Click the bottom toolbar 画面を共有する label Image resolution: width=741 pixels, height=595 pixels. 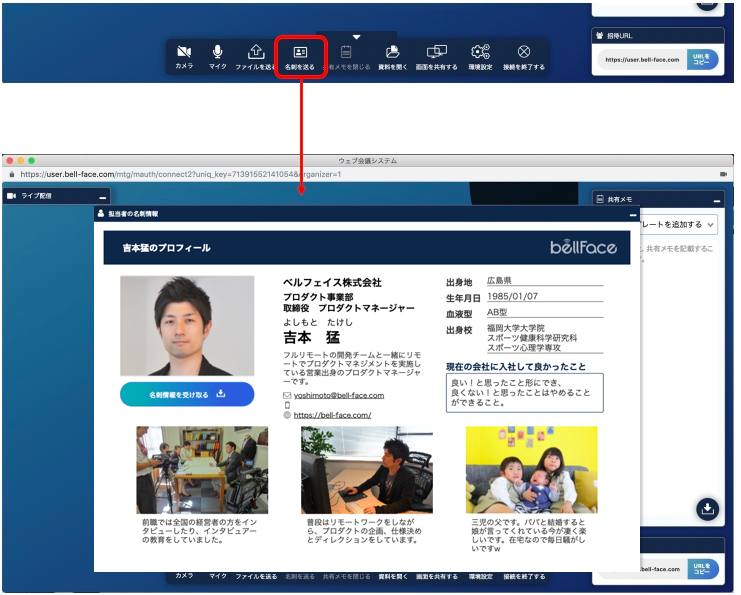pos(437,576)
